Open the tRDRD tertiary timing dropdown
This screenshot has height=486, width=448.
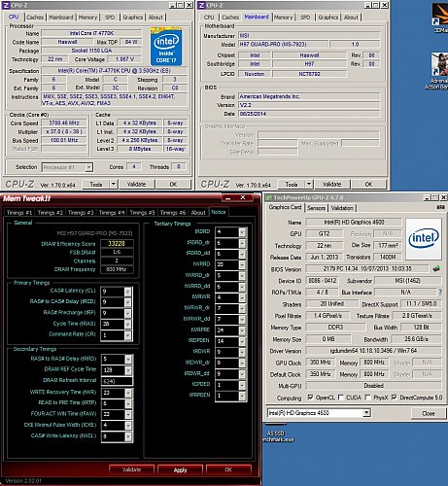[x=242, y=231]
